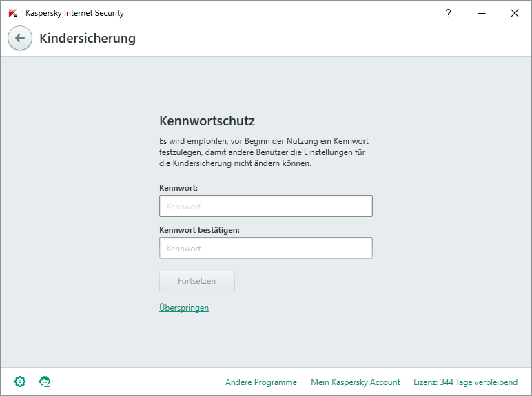532x396 pixels.
Task: Click the password recommendation description text
Action: (x=264, y=152)
